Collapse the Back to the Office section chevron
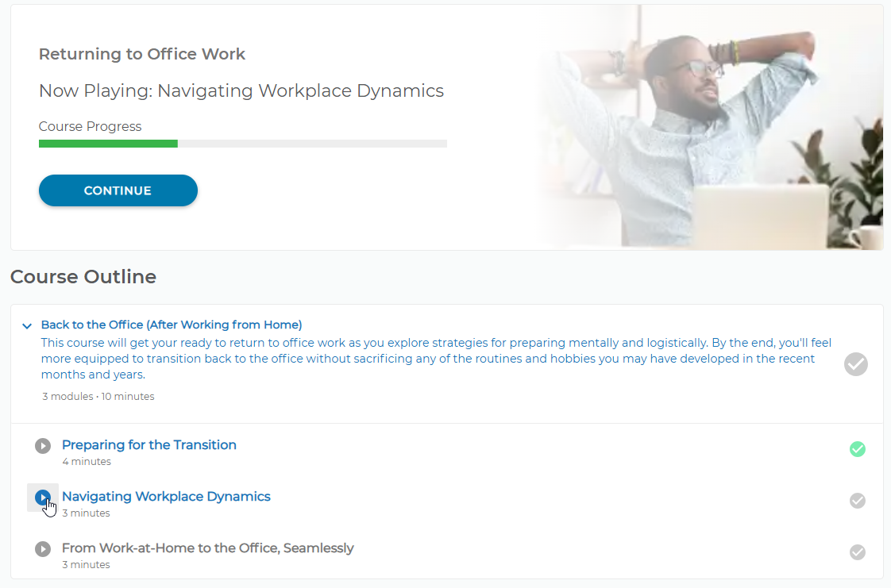Screen dimensions: 891x588 [27, 326]
